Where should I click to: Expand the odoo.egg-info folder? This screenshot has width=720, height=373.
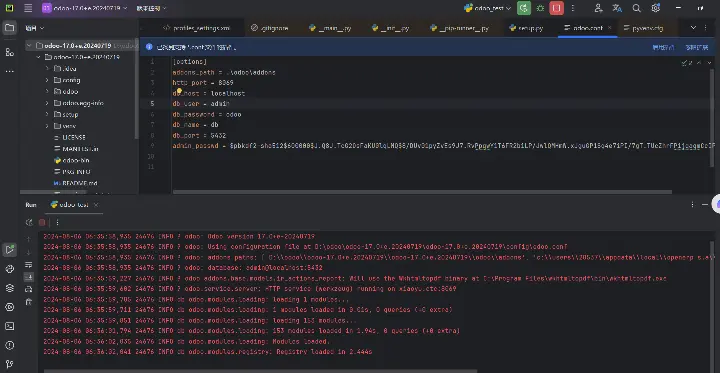click(x=47, y=103)
